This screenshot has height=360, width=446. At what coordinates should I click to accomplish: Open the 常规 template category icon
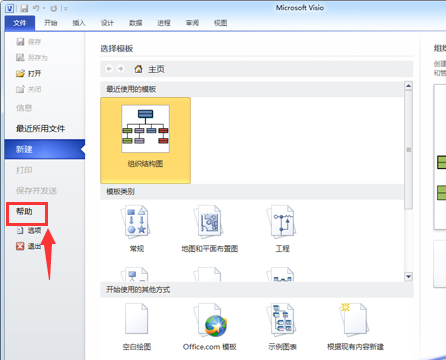(137, 221)
